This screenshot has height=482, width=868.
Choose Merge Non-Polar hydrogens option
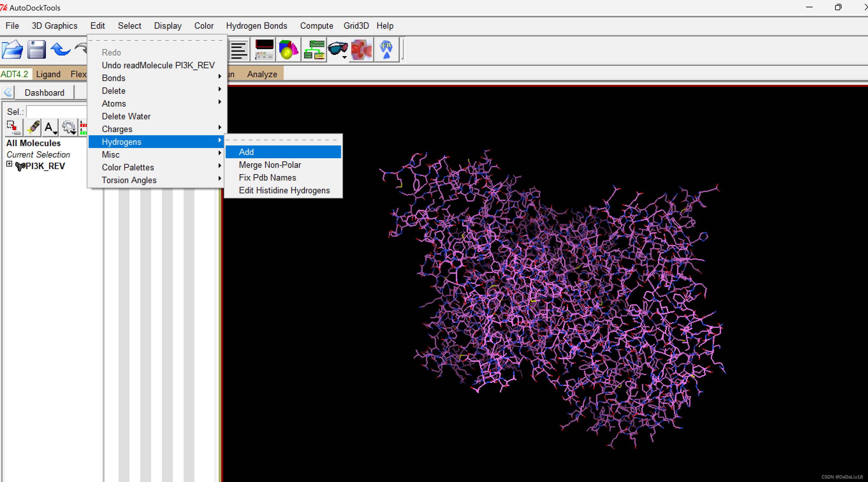270,165
